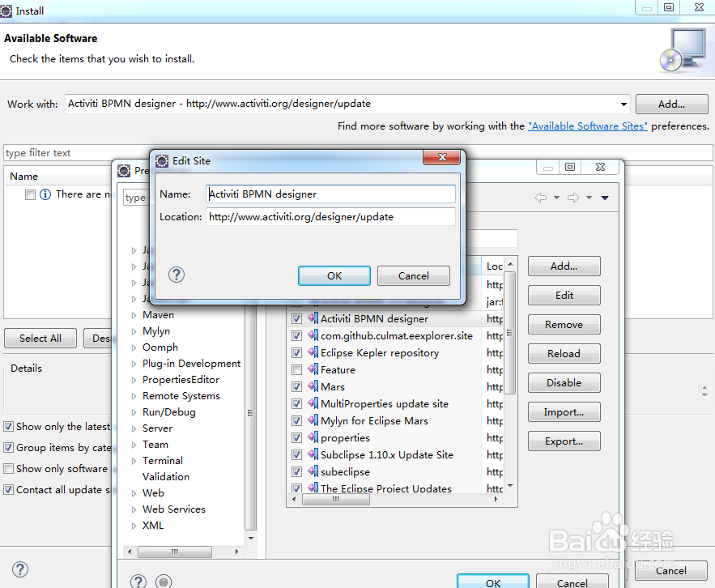This screenshot has height=588, width=715.
Task: Open the Available Software Sites preferences link
Action: coord(587,126)
